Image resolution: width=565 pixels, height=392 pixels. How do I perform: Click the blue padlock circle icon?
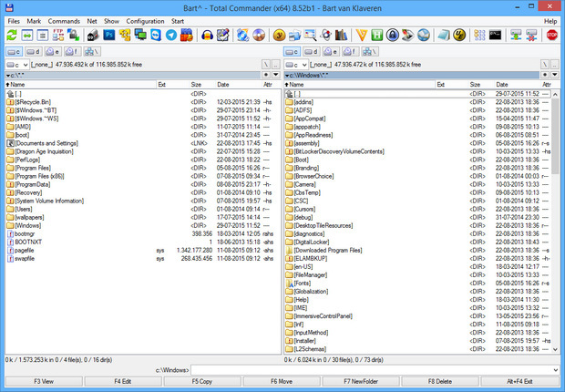[x=393, y=36]
